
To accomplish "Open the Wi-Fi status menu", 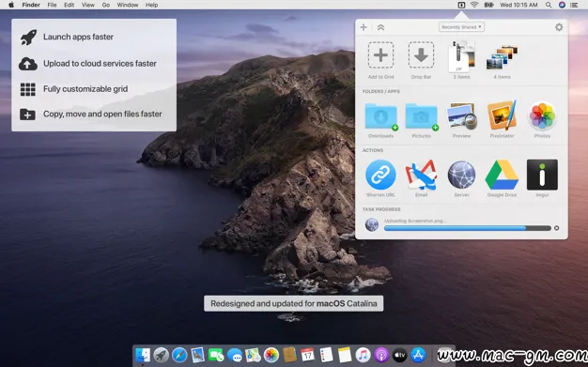I will [x=474, y=5].
